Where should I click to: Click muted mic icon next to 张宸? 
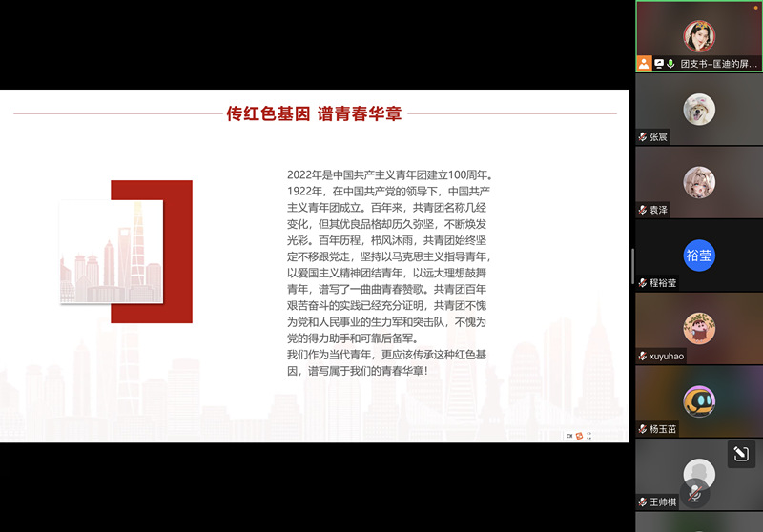click(x=643, y=137)
